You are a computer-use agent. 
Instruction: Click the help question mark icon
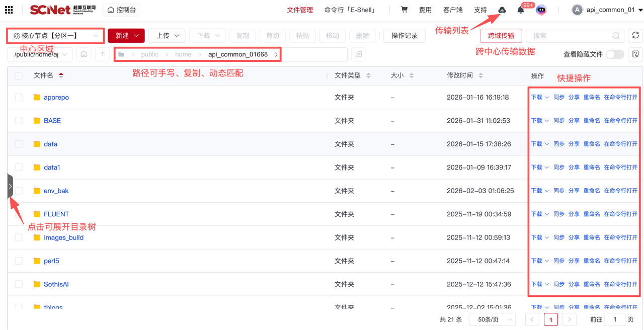click(x=635, y=54)
